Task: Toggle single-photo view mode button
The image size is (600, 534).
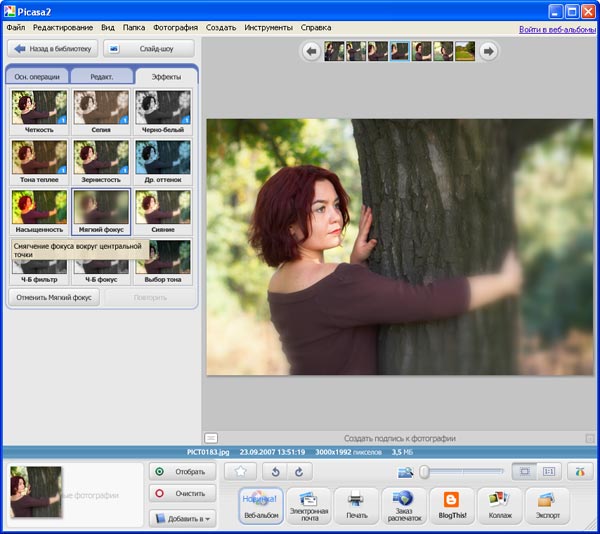Action: click(525, 471)
